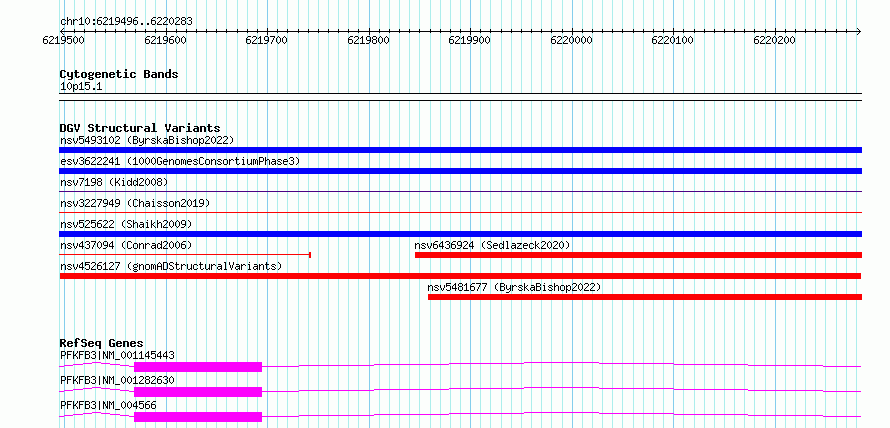The height and width of the screenshot is (428, 890).
Task: Click the 6219700 ruler position label
Action: point(267,40)
